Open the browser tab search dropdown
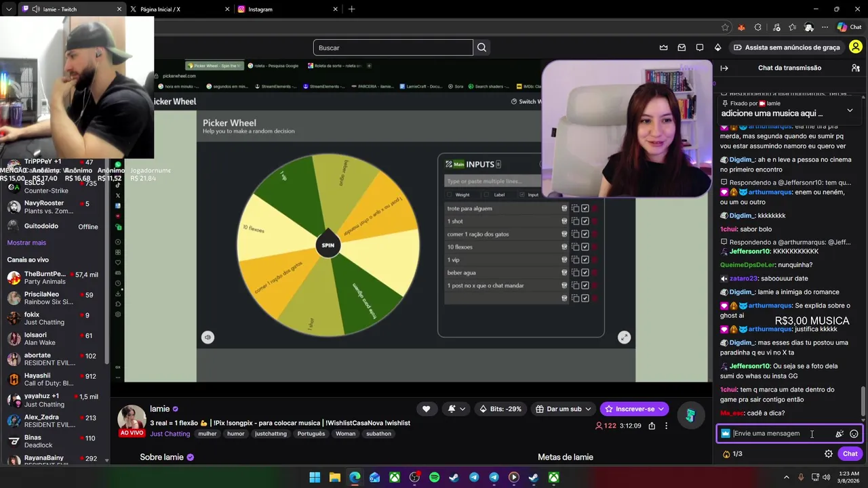The width and height of the screenshot is (868, 488). 8,9
